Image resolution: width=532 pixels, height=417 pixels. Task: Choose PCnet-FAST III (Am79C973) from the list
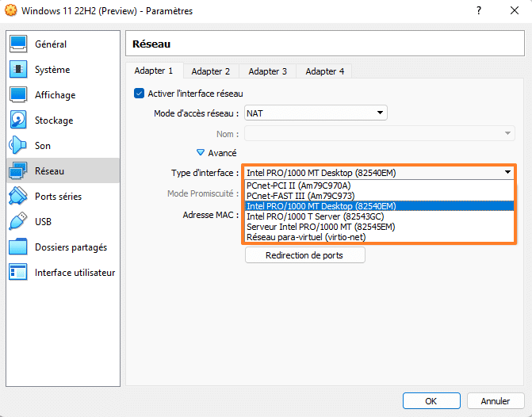[x=300, y=196]
